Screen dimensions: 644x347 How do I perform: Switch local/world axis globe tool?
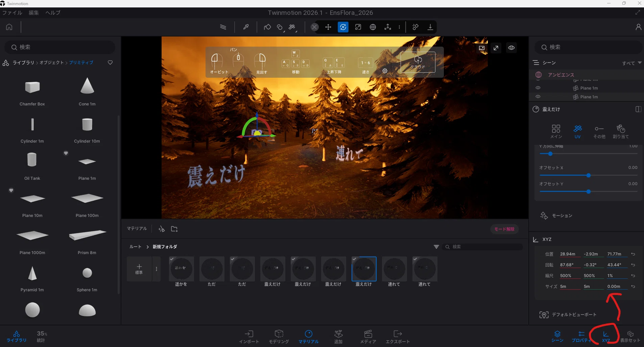point(373,27)
